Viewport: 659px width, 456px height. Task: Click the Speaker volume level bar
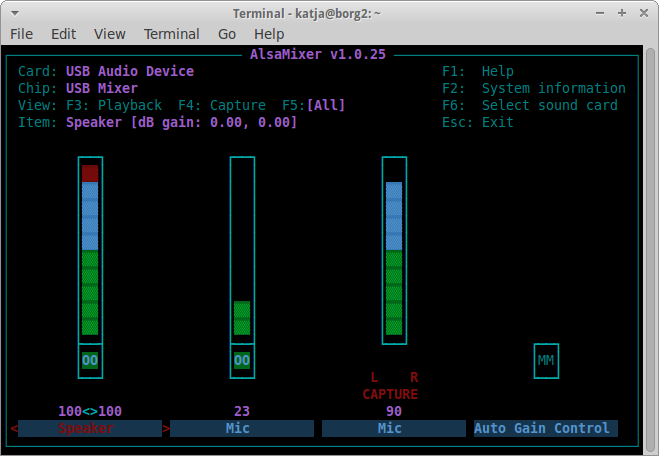[x=90, y=250]
